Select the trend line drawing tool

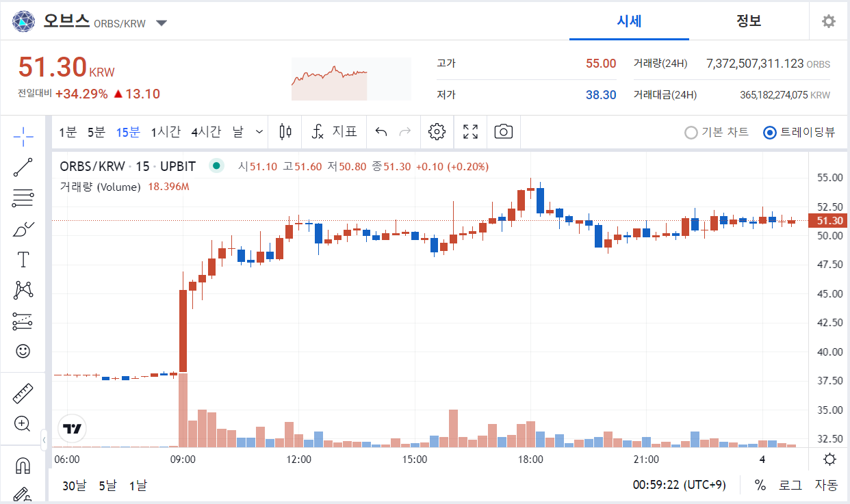point(23,168)
